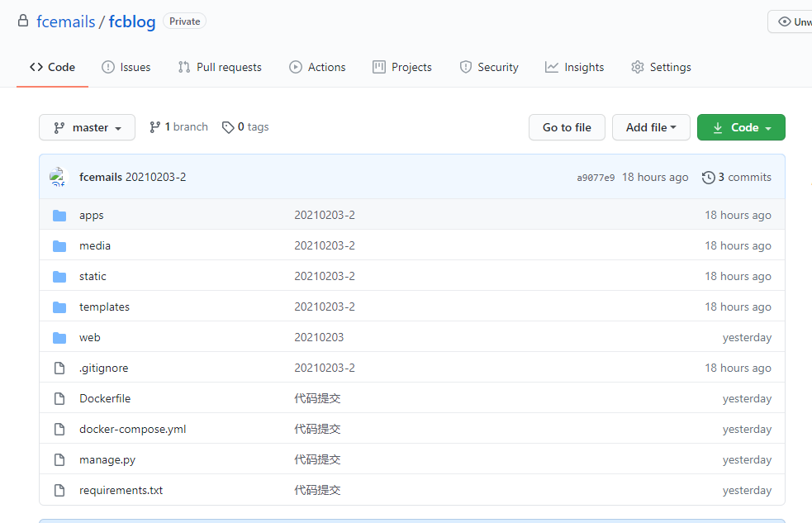Open commit hash a9077e9
This screenshot has height=523, width=812.
pos(595,178)
